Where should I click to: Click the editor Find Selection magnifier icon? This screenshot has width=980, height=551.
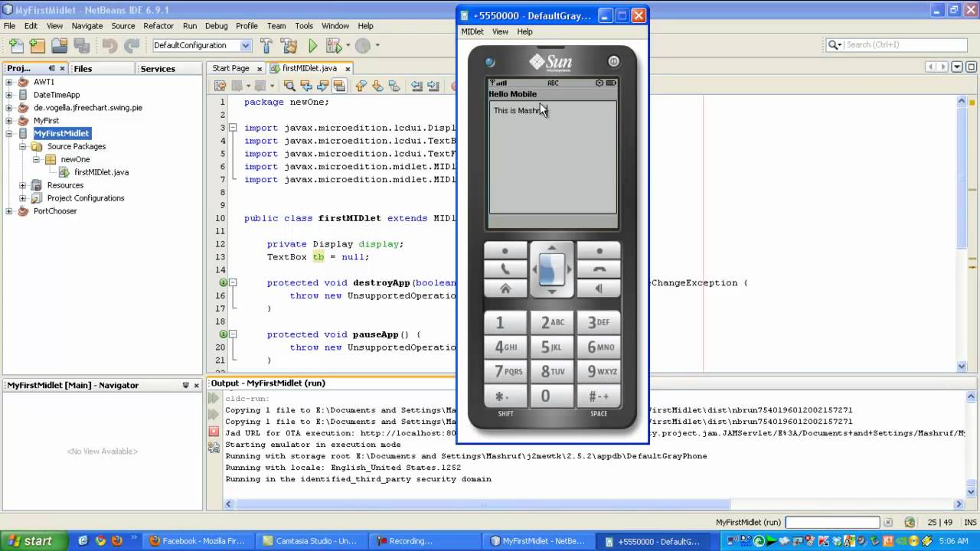click(289, 86)
